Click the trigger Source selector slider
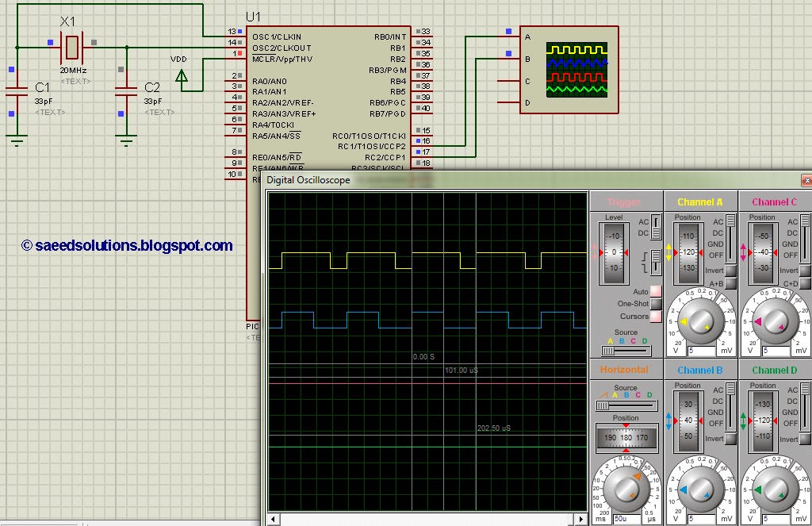This screenshot has height=526, width=812. click(x=626, y=351)
